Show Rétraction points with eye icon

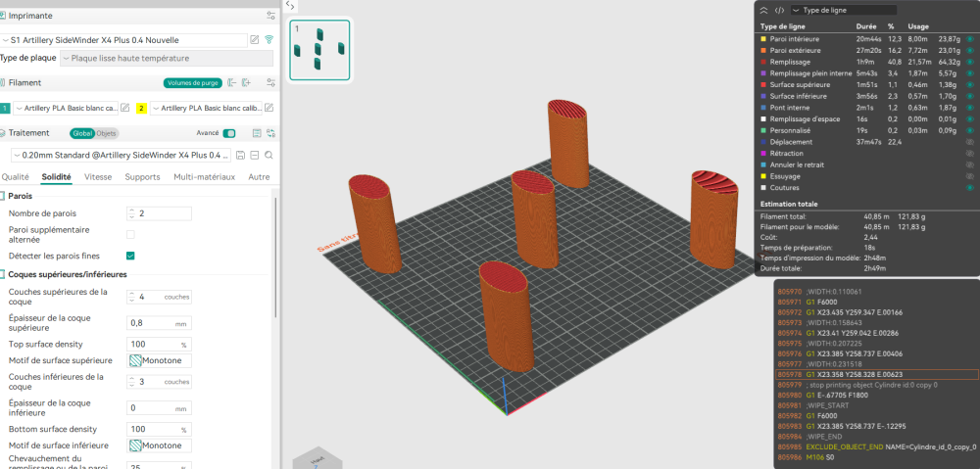click(x=970, y=153)
